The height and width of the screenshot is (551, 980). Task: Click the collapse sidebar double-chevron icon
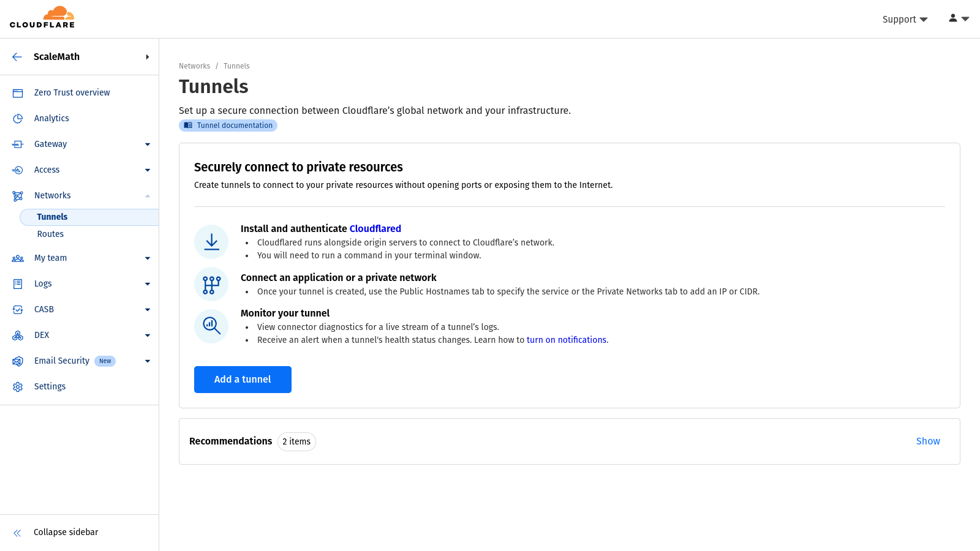18,533
